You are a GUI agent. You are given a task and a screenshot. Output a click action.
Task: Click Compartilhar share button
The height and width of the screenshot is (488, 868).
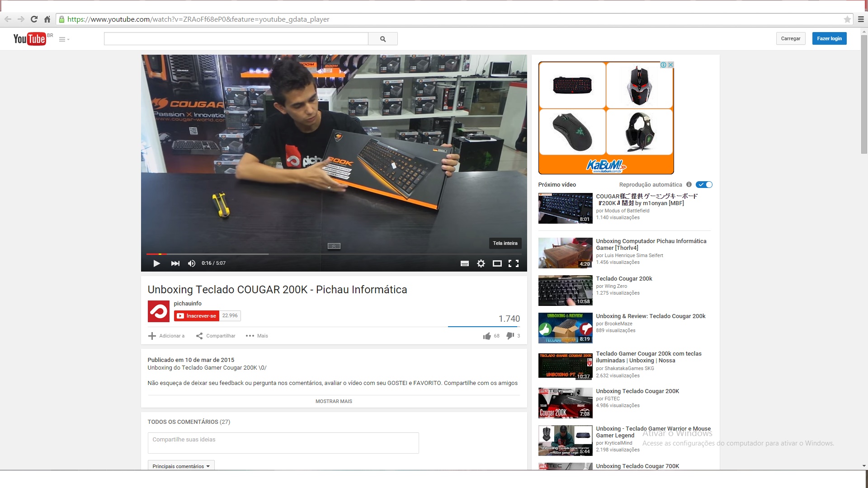click(216, 336)
